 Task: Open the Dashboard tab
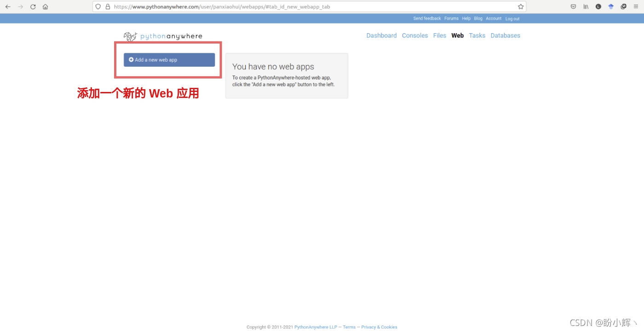[x=381, y=35]
